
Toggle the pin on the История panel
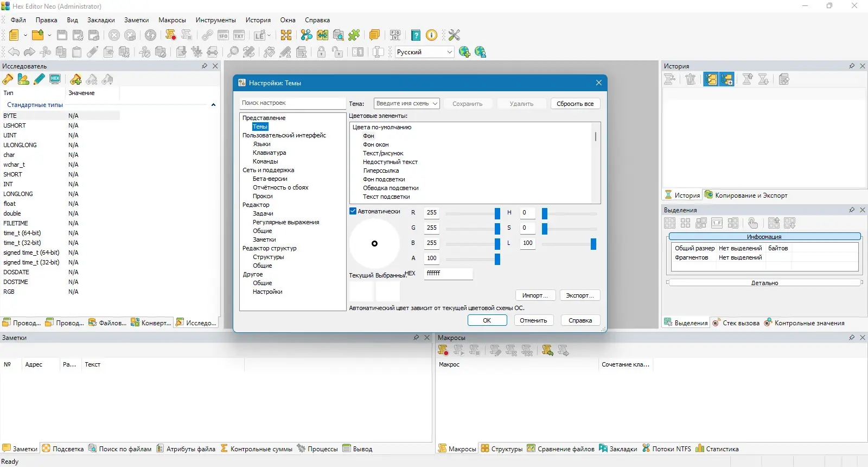point(852,66)
